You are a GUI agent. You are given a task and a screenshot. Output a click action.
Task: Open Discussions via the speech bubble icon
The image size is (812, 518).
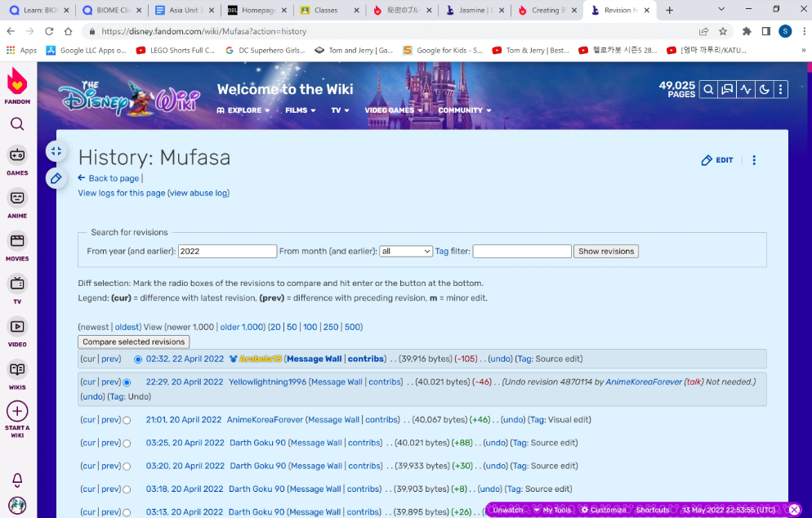(727, 90)
